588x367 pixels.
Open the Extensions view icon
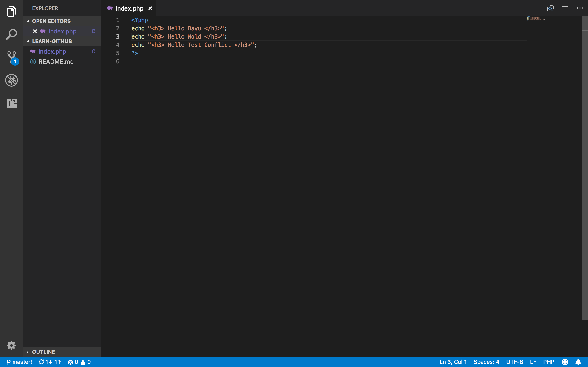(11, 103)
